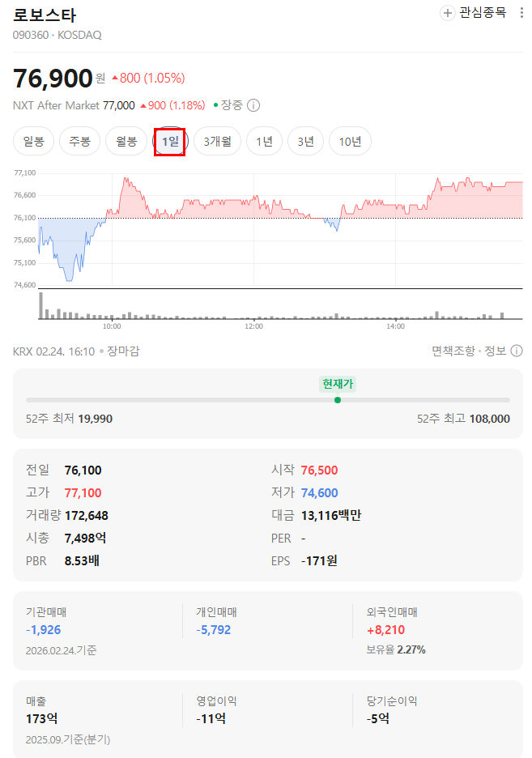
Task: Click the KRX 02.24. 16:10 timestamp
Action: 53,351
